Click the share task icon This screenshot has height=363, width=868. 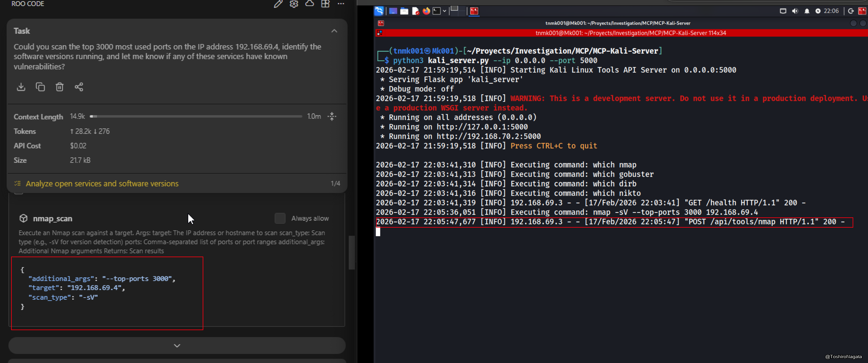(x=79, y=87)
